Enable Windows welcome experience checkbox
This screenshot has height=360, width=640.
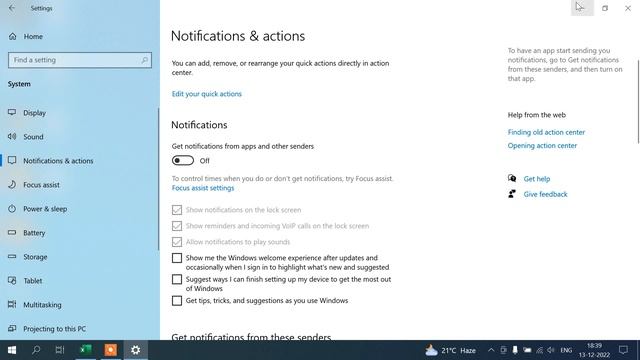[177, 258]
